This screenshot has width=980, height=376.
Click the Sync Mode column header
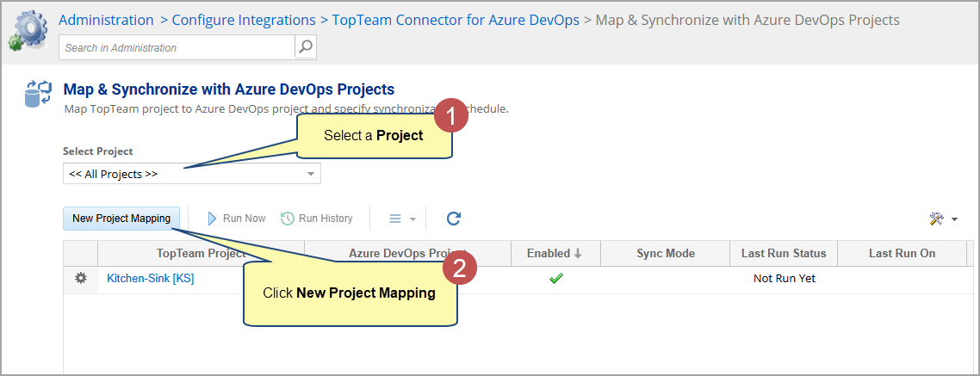[665, 253]
